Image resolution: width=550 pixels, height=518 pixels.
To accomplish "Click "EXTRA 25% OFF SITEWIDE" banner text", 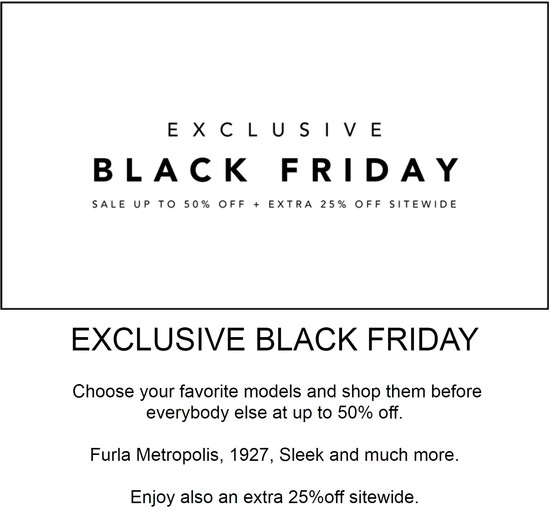I will tap(363, 204).
